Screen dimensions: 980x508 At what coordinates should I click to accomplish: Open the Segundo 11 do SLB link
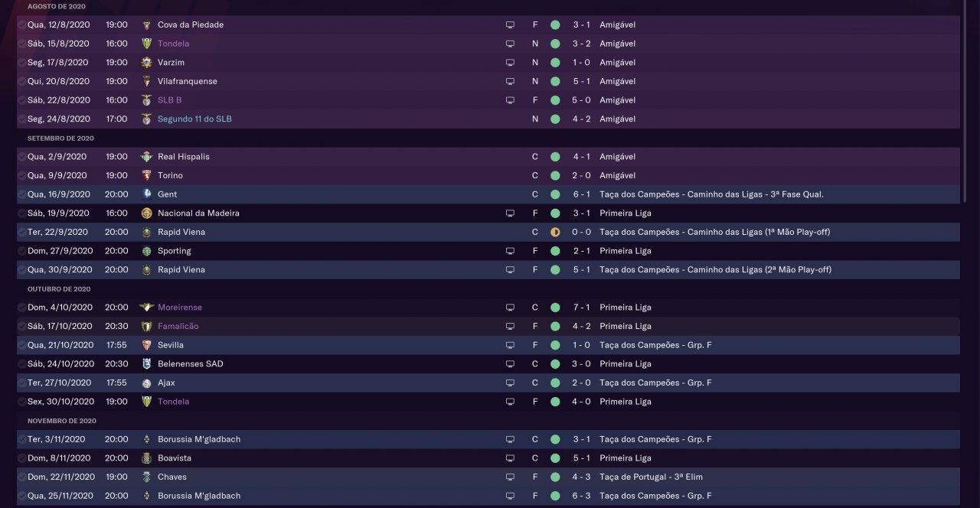click(194, 119)
